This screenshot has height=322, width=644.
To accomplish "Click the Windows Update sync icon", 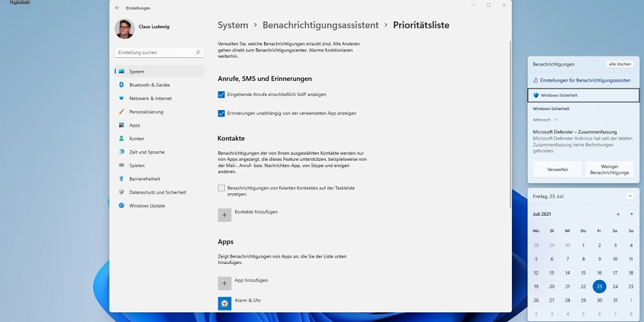I will (122, 205).
